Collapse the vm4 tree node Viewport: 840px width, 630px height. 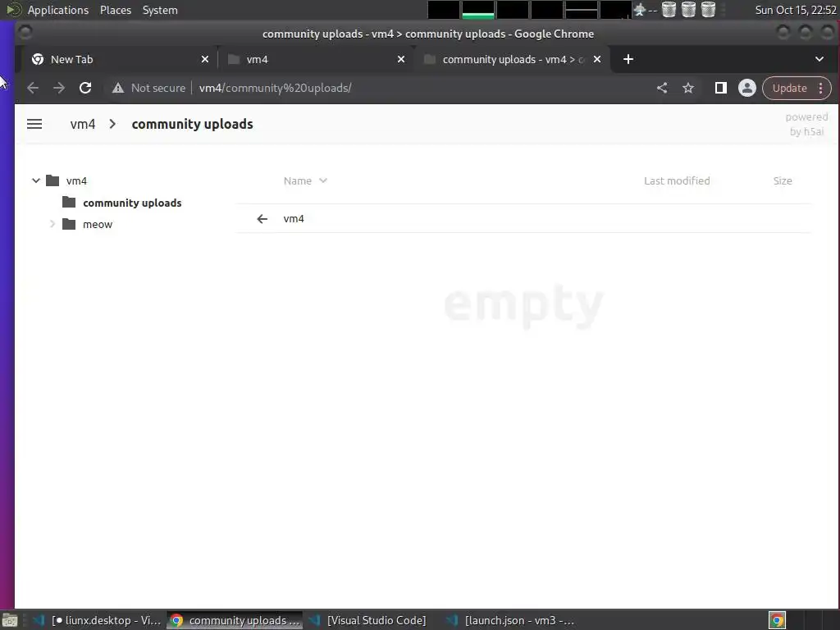[36, 180]
